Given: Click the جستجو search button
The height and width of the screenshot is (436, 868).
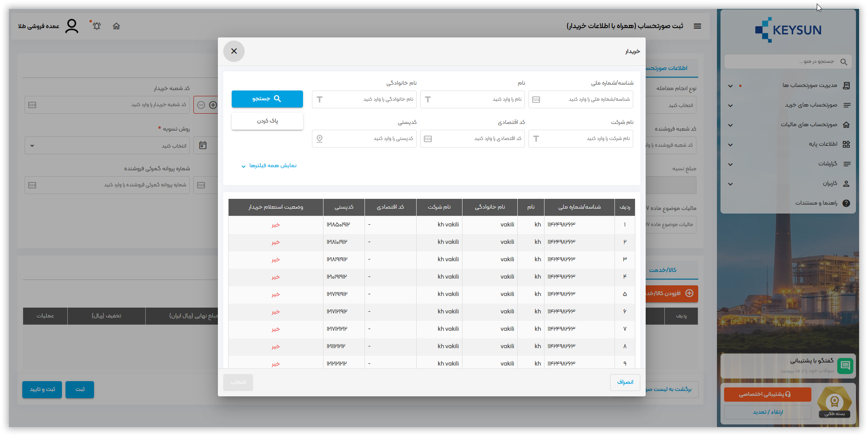Looking at the screenshot, I should (x=267, y=99).
